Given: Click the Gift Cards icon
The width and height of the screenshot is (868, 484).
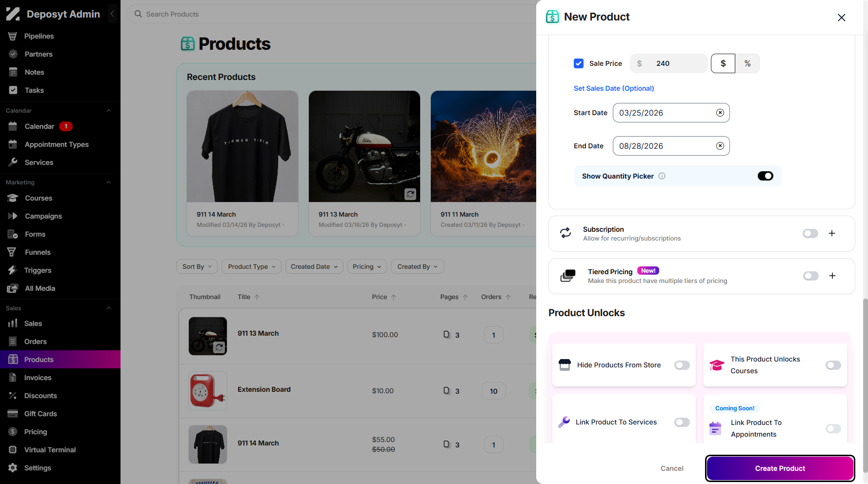Looking at the screenshot, I should point(13,414).
